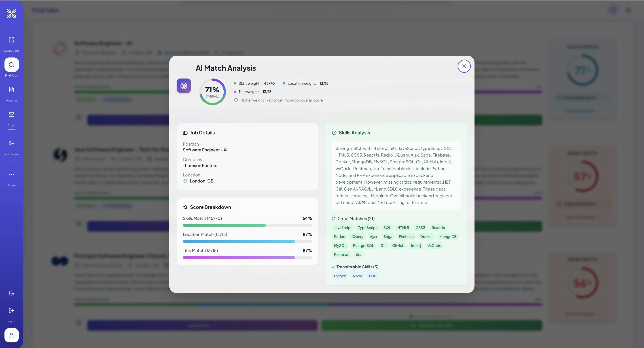Select the Python transferable skill tag

(340, 276)
